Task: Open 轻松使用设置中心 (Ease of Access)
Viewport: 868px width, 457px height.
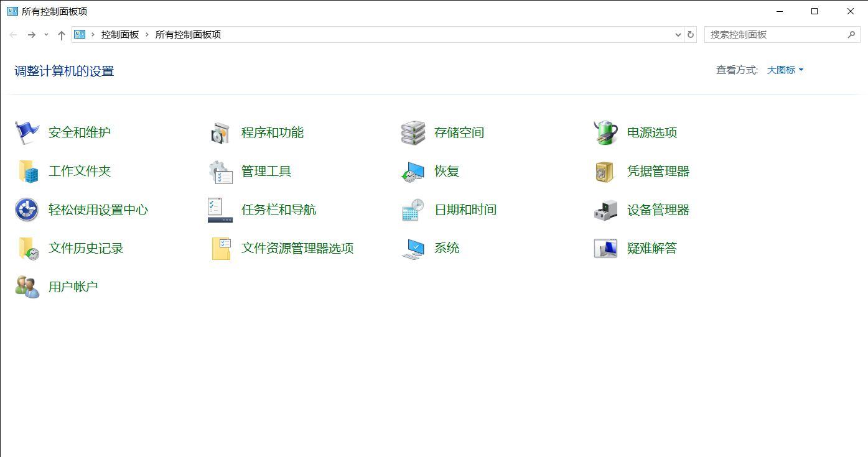Action: point(98,210)
